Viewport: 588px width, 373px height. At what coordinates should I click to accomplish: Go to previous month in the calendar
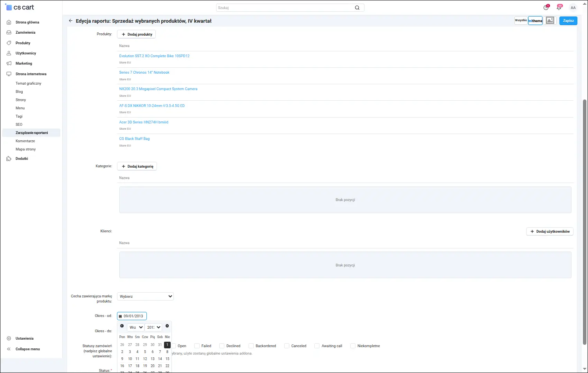[x=122, y=326]
